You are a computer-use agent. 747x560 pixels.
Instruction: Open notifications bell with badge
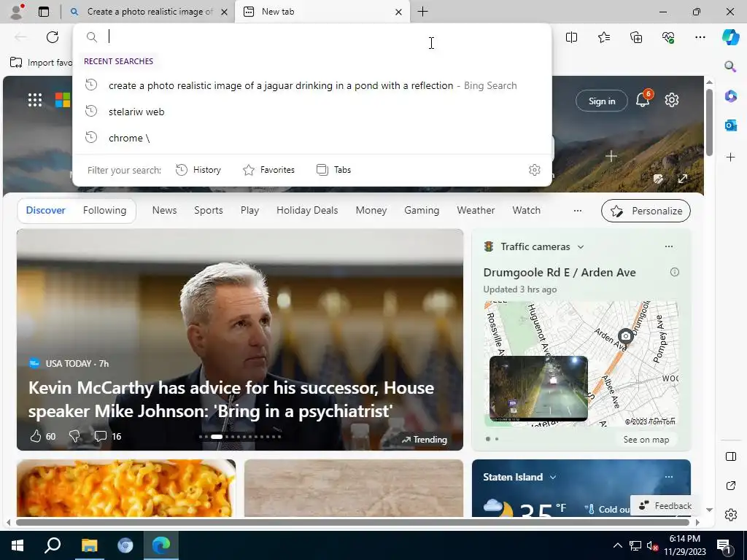point(643,99)
